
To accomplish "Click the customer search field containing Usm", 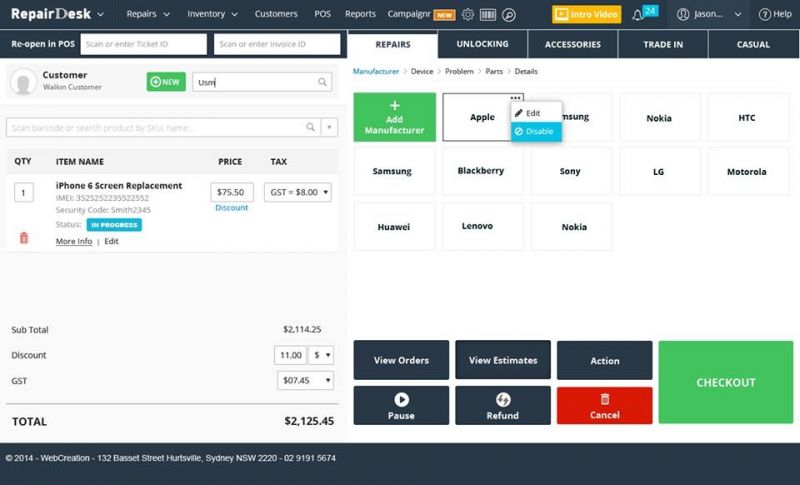I will pyautogui.click(x=262, y=82).
